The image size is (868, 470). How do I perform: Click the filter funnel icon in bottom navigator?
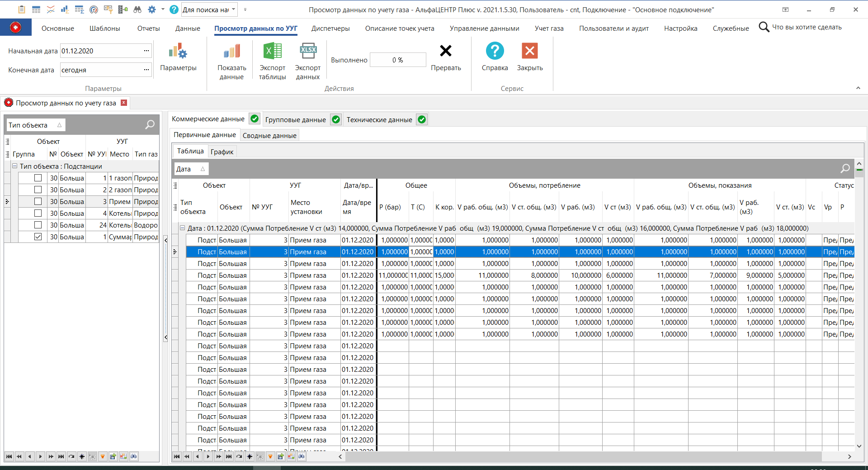tap(270, 457)
